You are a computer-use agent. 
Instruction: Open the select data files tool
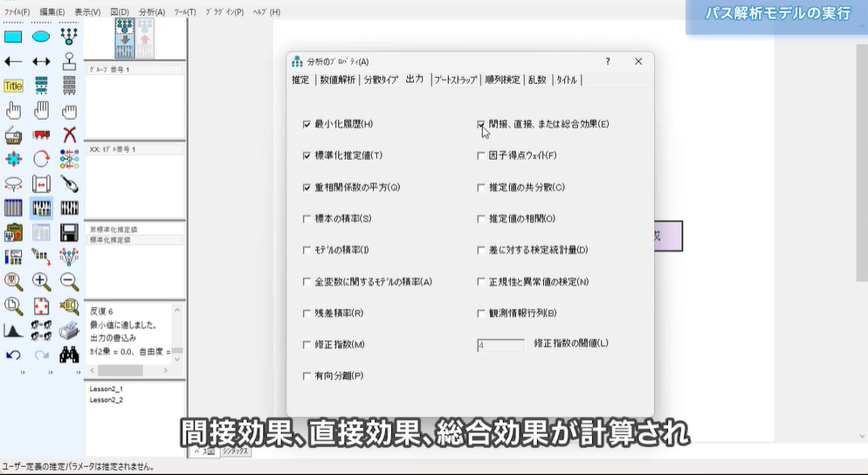(x=13, y=208)
